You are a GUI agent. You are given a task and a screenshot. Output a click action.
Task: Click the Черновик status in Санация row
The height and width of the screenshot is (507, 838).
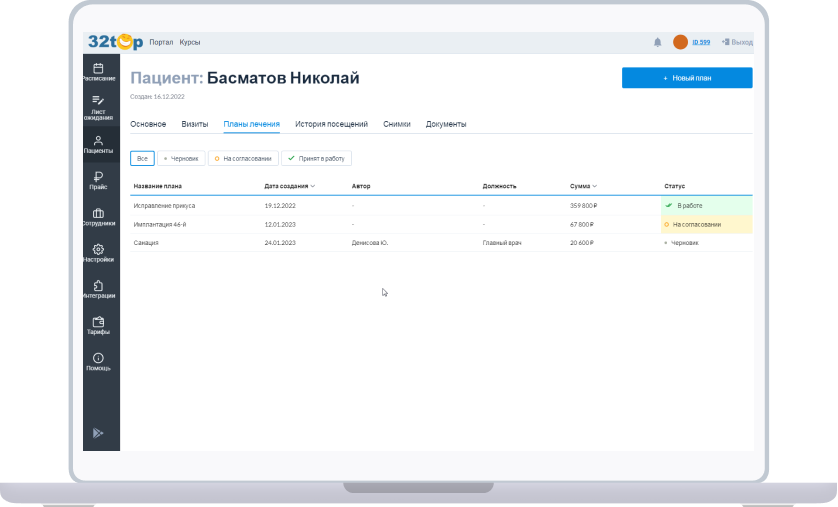[681, 243]
